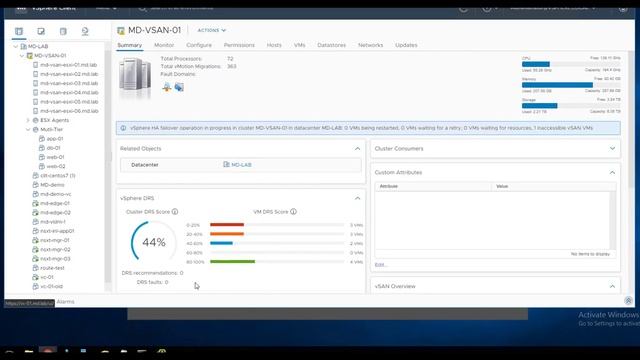Select web-02 VM in tree
This screenshot has height=360, width=640.
click(x=56, y=167)
